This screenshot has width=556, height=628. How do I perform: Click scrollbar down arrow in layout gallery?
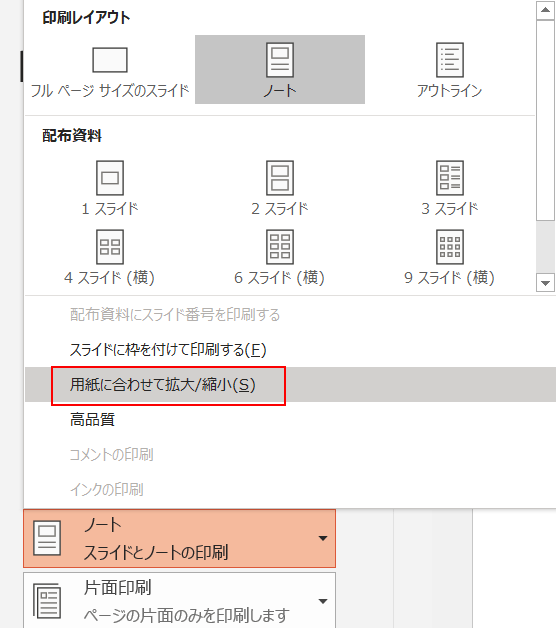click(x=545, y=283)
